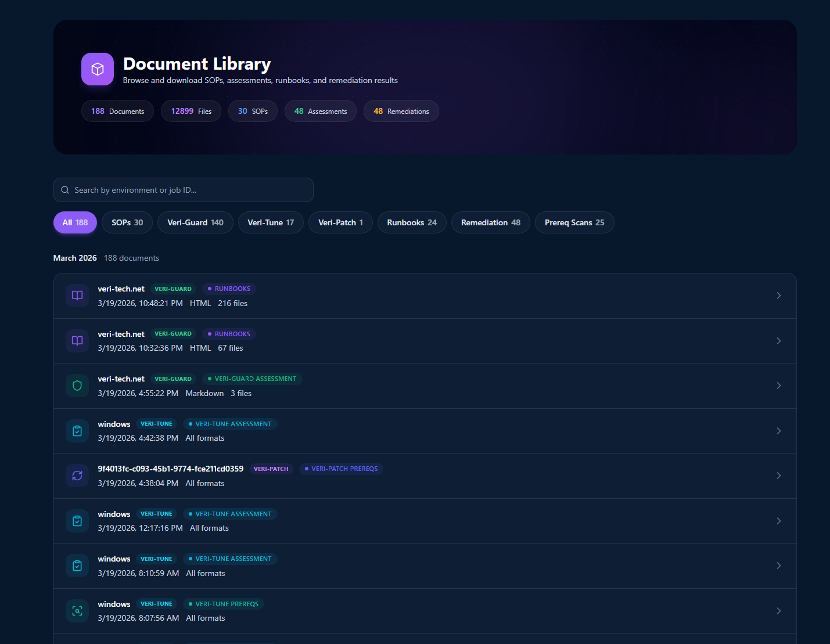Click the scan icon on the Veri-Tune prereqs row
The width and height of the screenshot is (830, 644).
(x=77, y=610)
